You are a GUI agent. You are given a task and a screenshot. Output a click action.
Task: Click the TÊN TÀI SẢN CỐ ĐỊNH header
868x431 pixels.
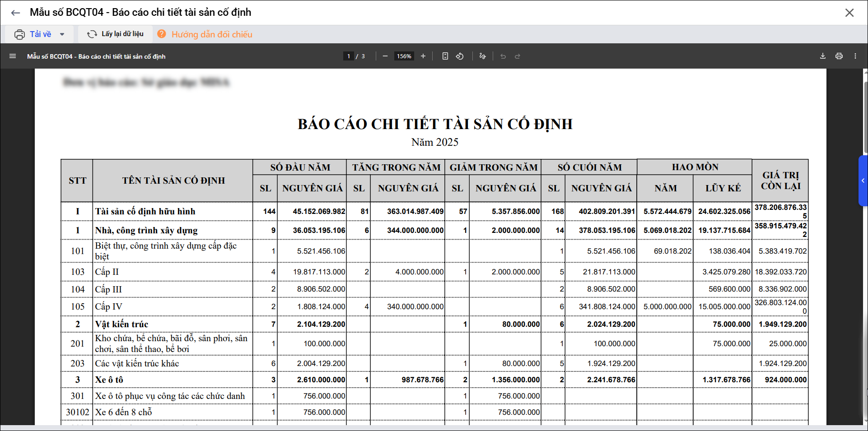pos(173,181)
